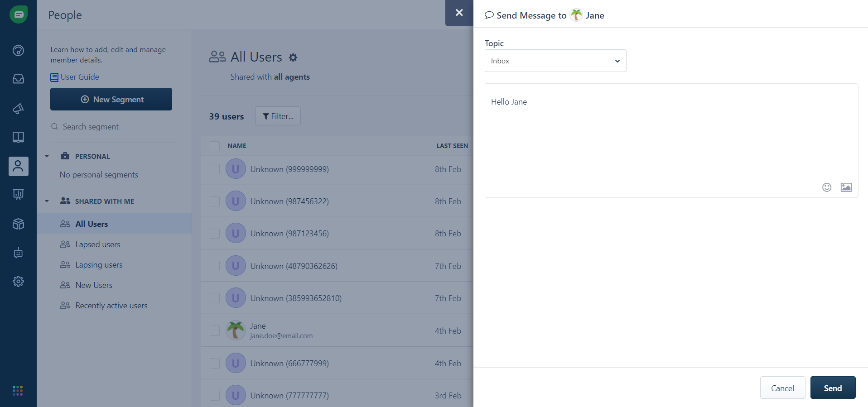Click the All Users segment settings gear
This screenshot has width=868, height=407.
click(293, 57)
